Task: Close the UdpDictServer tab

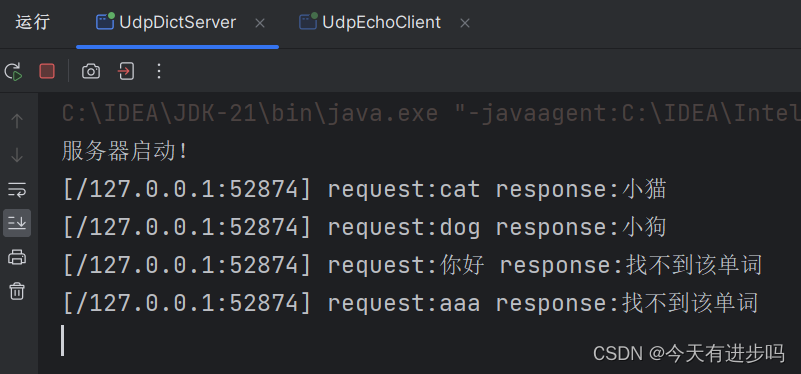Action: [x=260, y=23]
